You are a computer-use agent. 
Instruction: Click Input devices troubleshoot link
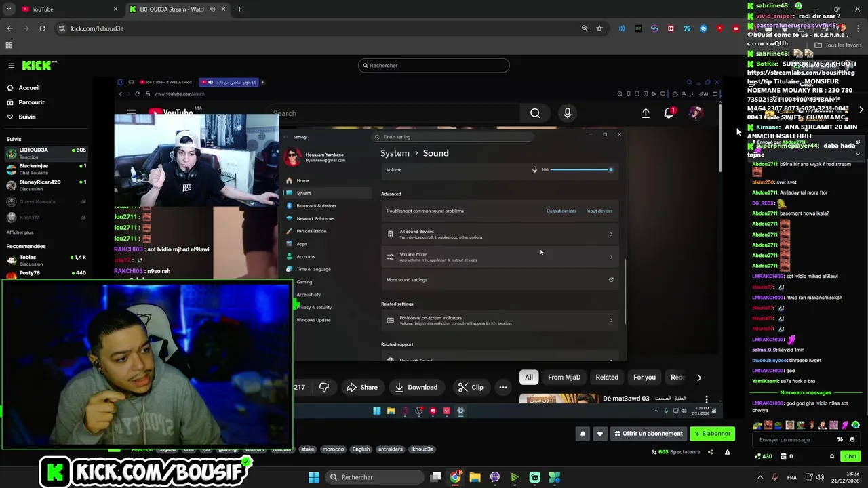(x=599, y=211)
